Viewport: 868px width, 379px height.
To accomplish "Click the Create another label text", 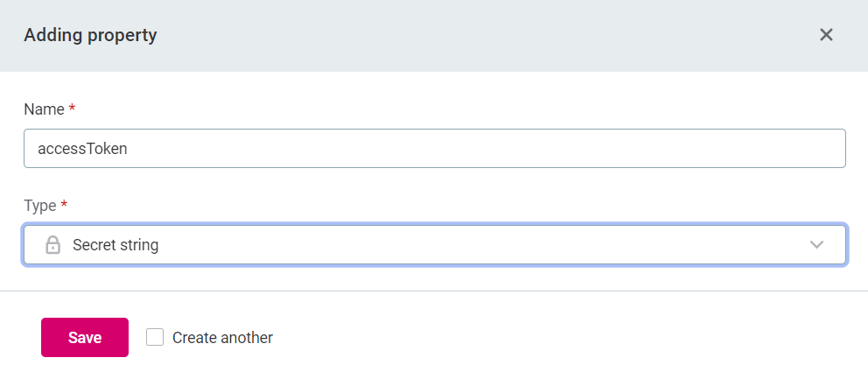I will pos(222,338).
